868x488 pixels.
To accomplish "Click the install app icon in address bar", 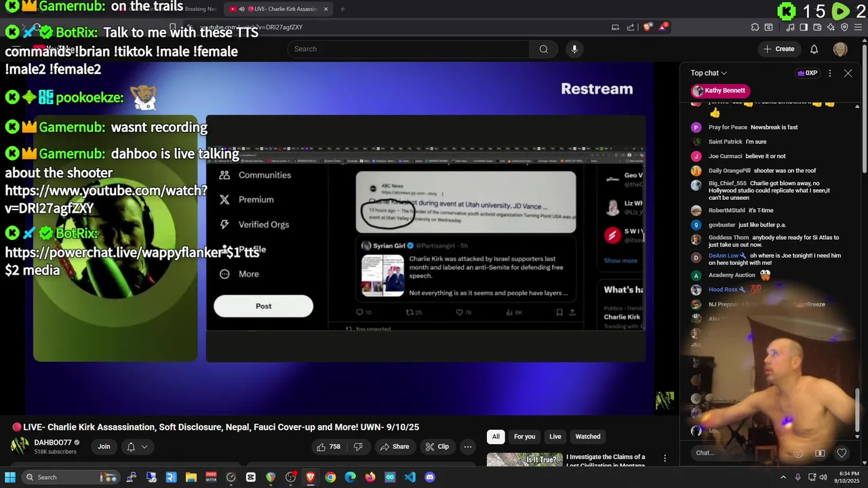I will [x=615, y=27].
